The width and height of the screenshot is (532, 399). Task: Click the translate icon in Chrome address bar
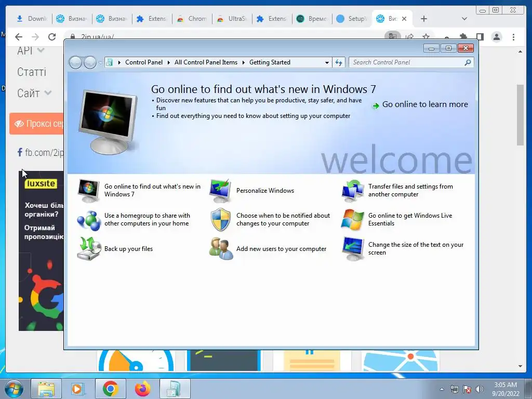tap(393, 36)
